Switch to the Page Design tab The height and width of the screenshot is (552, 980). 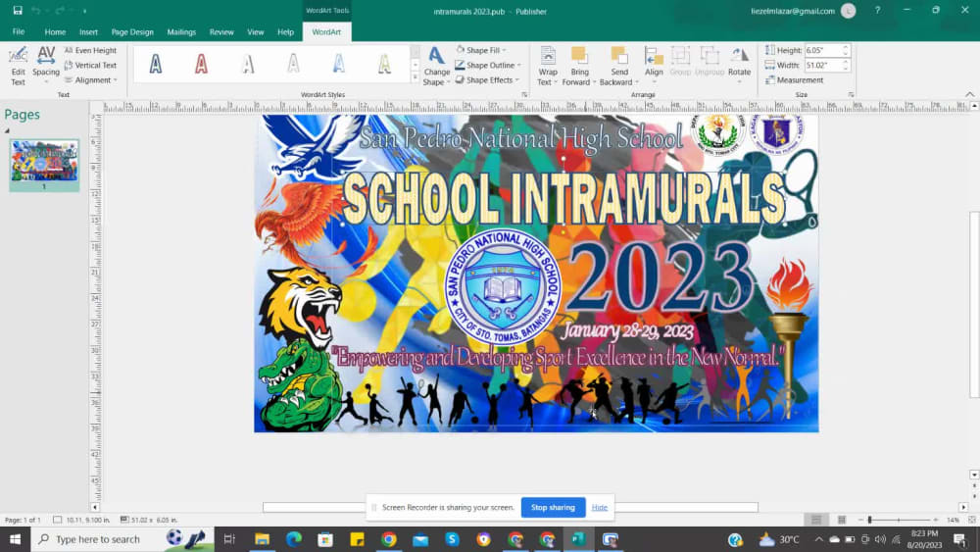(x=132, y=32)
